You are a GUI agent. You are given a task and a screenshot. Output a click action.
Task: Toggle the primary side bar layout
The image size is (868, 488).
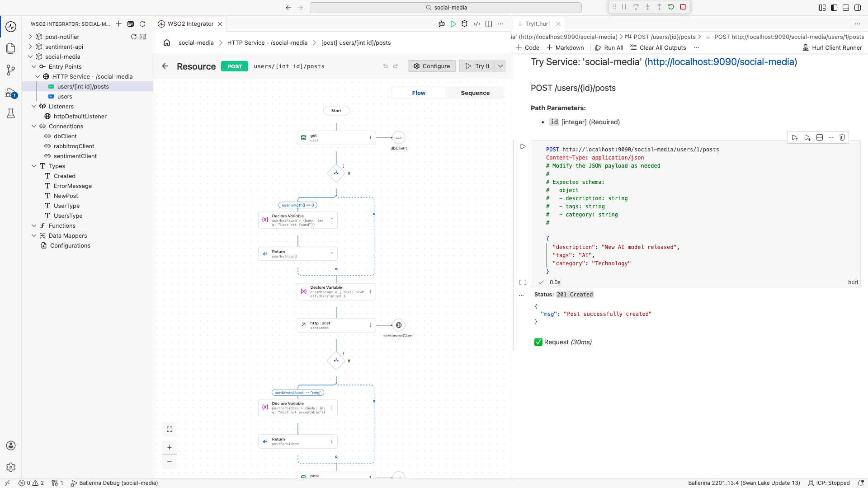point(834,8)
